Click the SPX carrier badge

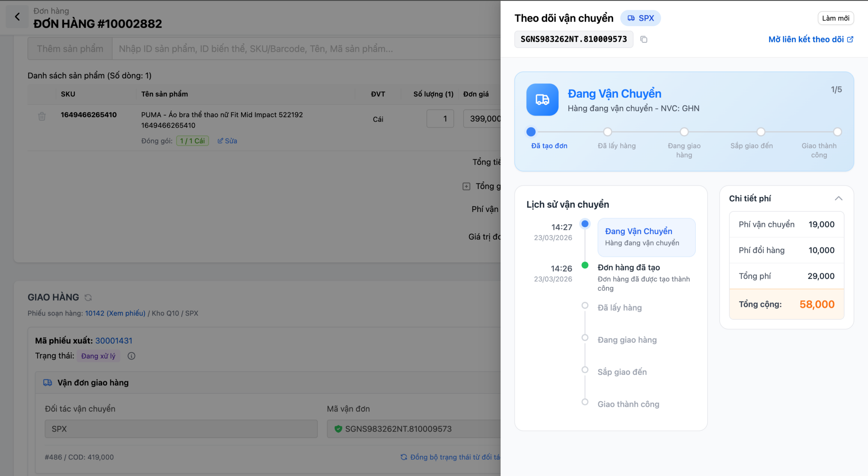[640, 18]
